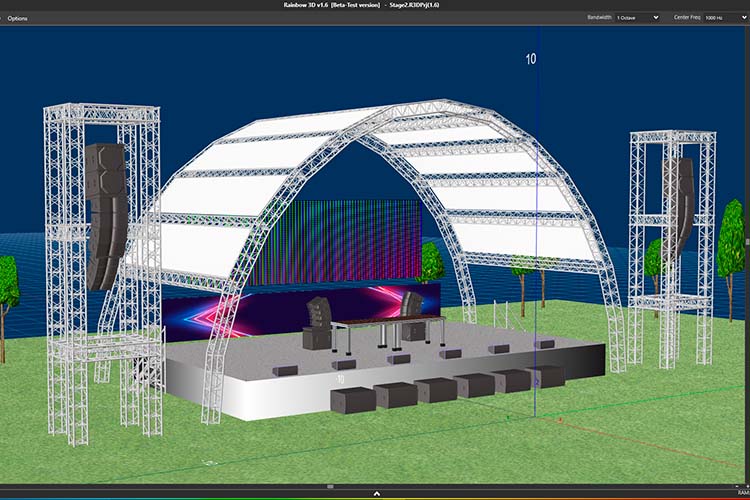Screen dimensions: 750x500
Task: Open the Bandwidth dropdown showing 1 Octave
Action: (637, 18)
